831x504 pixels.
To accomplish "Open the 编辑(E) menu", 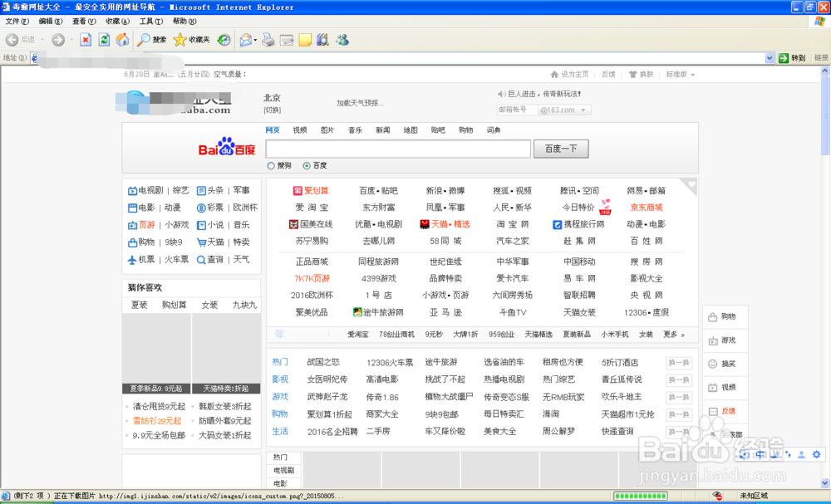I will click(x=51, y=22).
